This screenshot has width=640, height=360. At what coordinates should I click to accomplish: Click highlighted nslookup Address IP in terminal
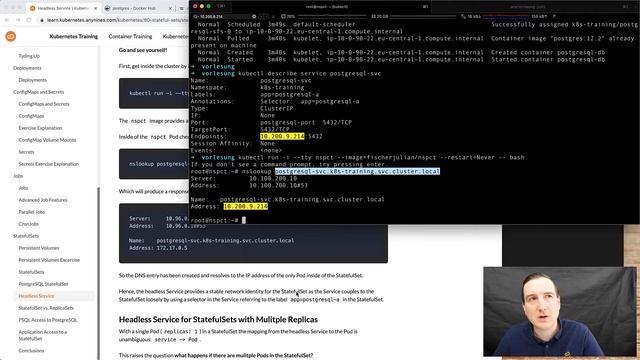click(246, 207)
